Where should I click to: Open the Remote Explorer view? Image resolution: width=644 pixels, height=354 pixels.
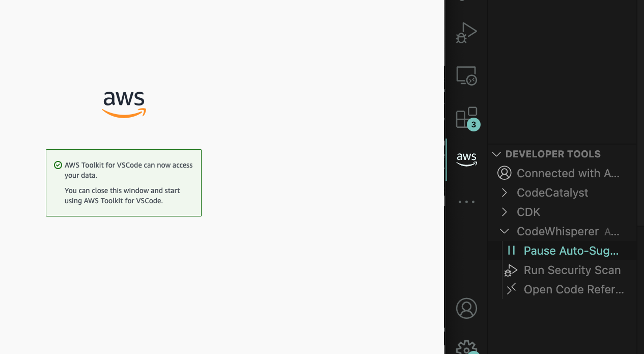tap(466, 76)
